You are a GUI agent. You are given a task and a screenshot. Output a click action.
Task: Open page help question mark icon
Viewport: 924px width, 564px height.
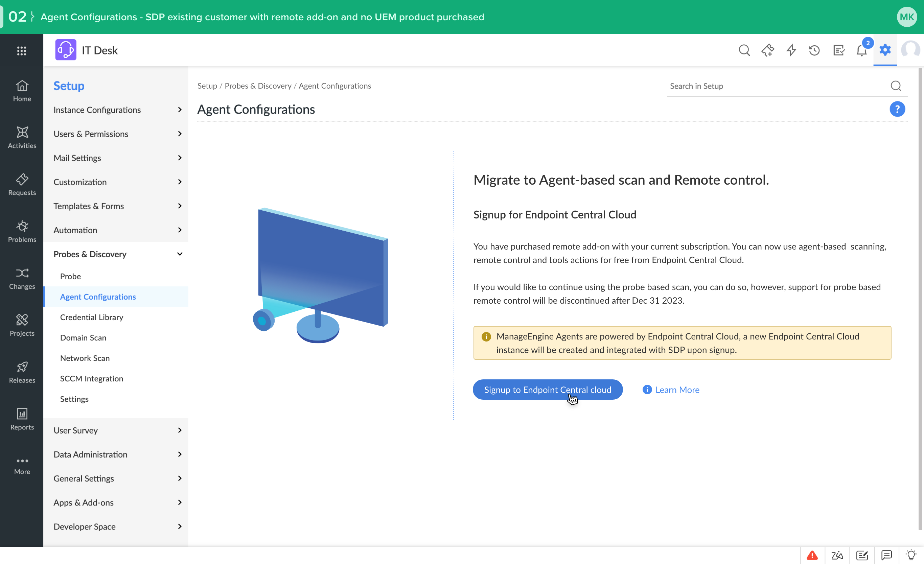(x=897, y=109)
